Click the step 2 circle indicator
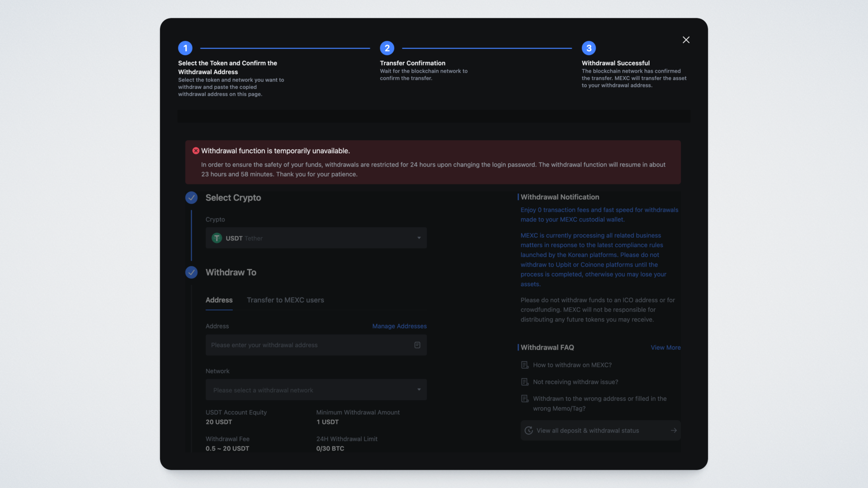Screen dimensions: 868x488 (387, 48)
